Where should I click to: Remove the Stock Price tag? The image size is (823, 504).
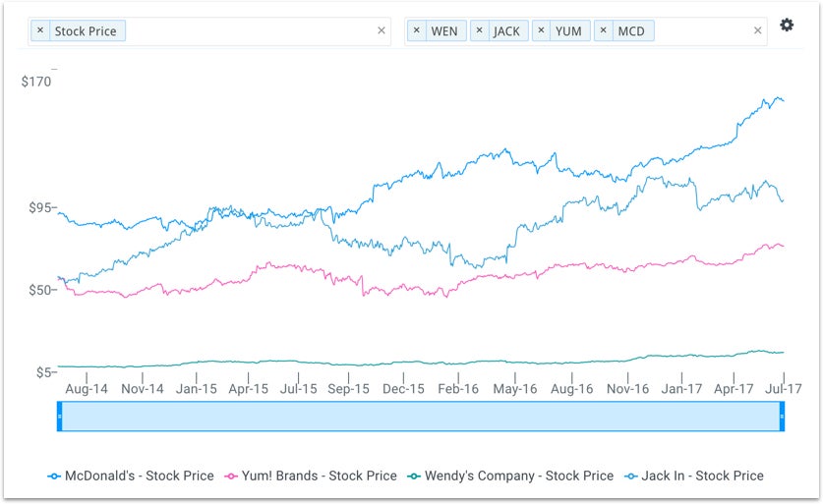(40, 30)
